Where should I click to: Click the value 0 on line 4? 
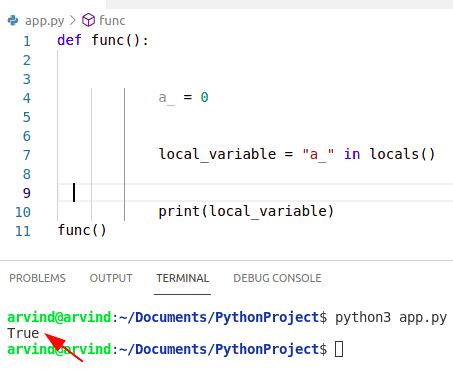(204, 97)
